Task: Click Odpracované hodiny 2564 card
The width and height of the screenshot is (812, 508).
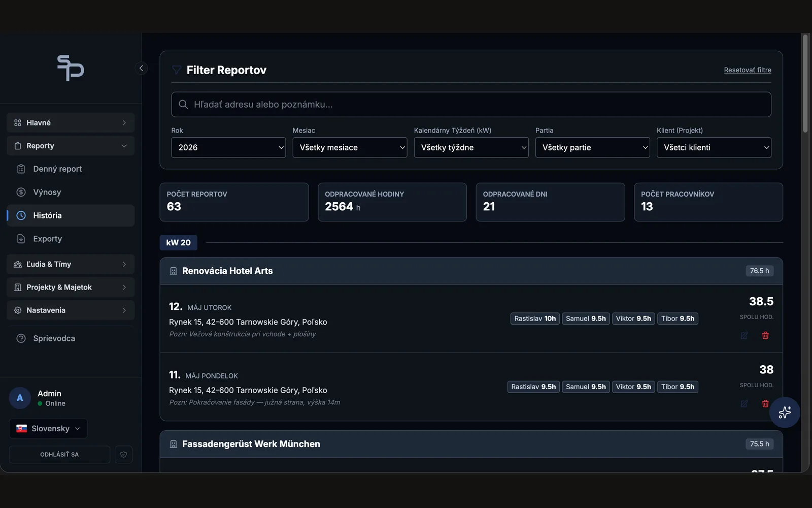Action: 392,202
